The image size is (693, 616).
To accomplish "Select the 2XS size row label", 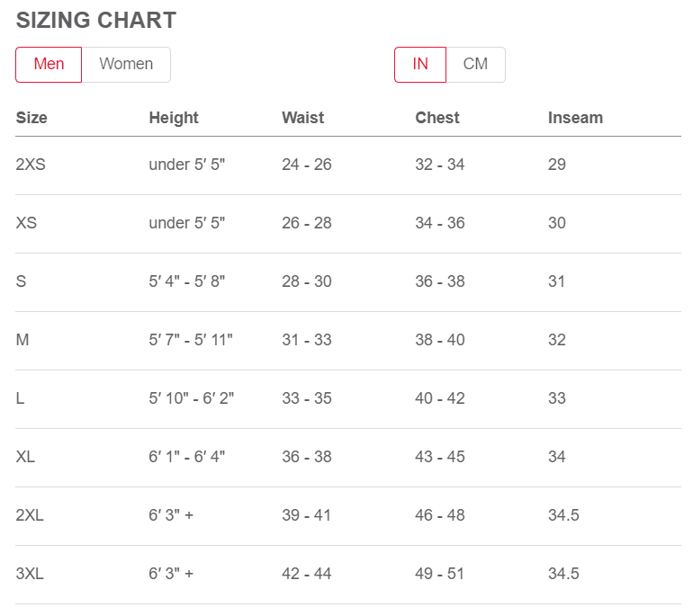I will [x=31, y=165].
